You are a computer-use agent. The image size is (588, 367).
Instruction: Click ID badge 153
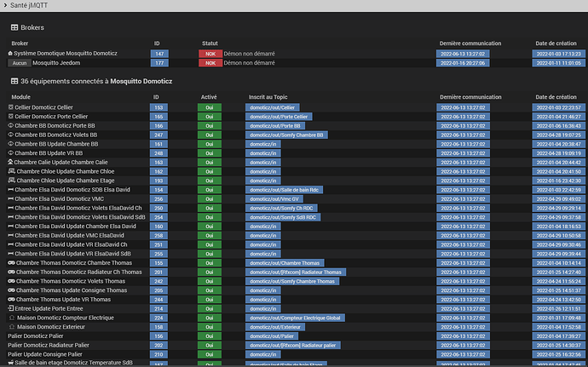pos(159,107)
